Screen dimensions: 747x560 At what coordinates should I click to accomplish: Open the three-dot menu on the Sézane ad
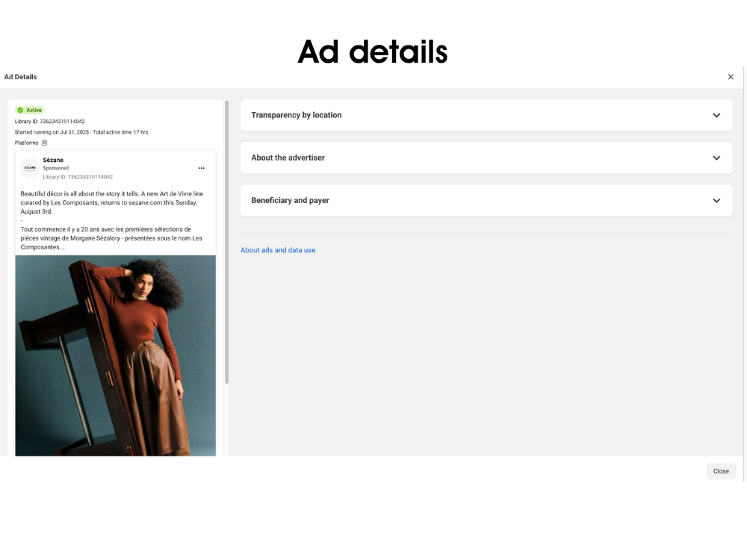click(x=202, y=168)
